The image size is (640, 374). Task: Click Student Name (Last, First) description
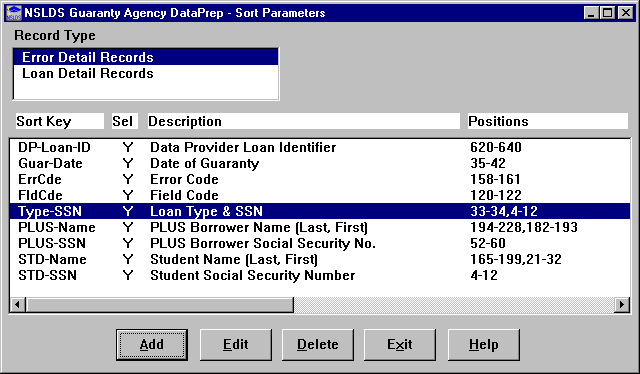coord(234,259)
